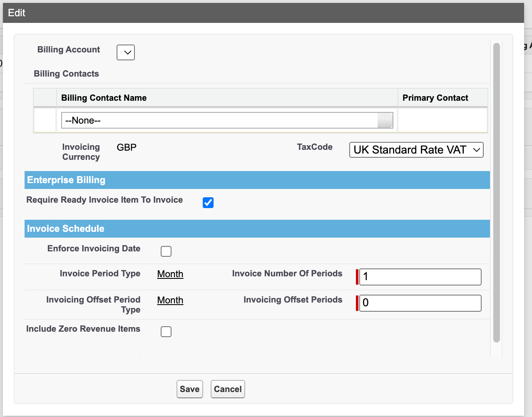The image size is (532, 417).
Task: Focus the Invoicing Offset Periods field
Action: click(x=420, y=303)
